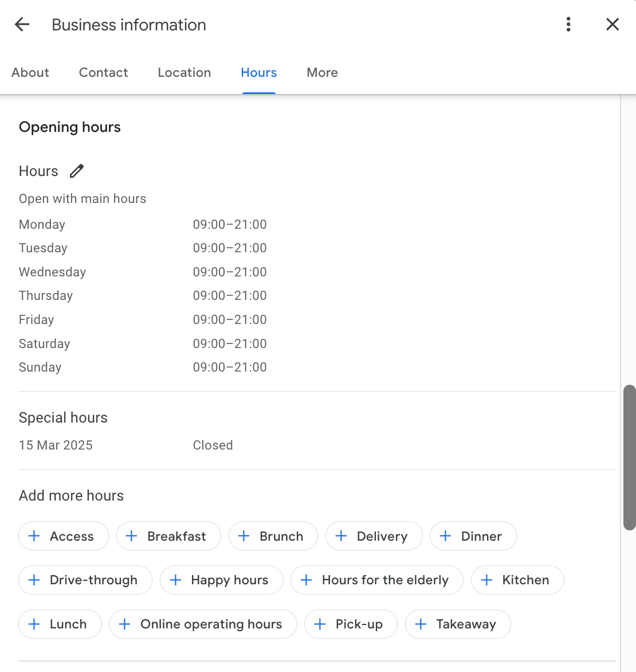
Task: Edit hours using the pencil icon
Action: [x=77, y=171]
